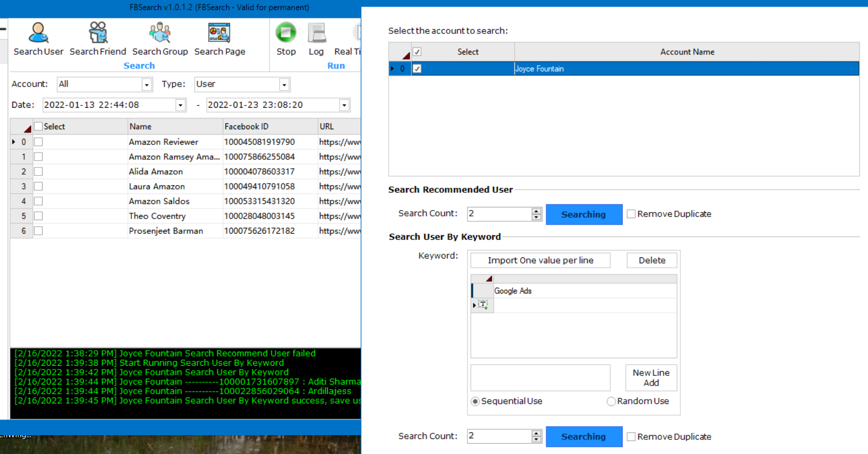This screenshot has height=454, width=868.
Task: Open the Search Group tool
Action: (x=160, y=39)
